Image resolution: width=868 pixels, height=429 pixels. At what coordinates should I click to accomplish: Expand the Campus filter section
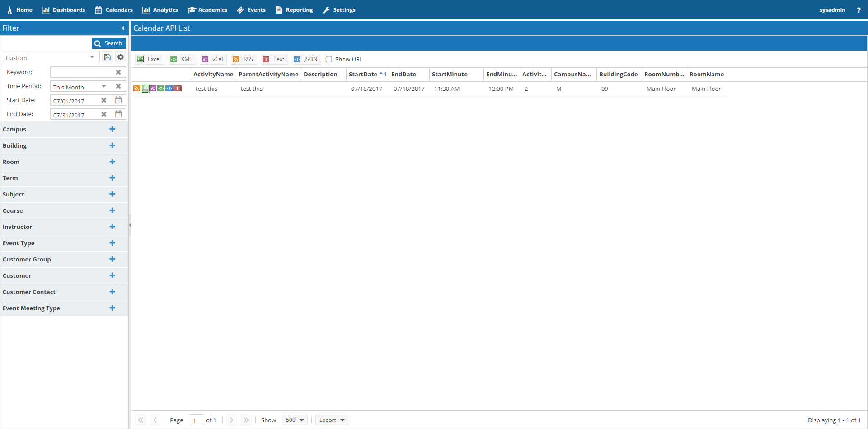point(113,129)
